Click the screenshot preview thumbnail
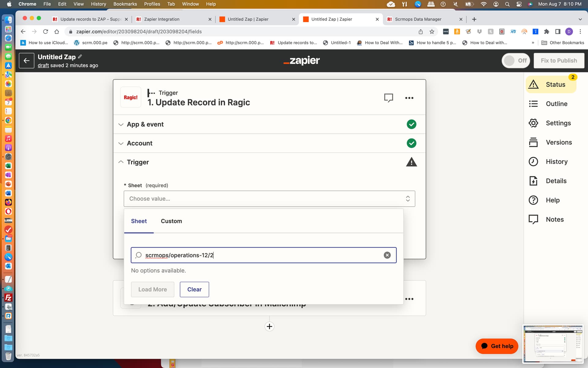 pos(553,344)
